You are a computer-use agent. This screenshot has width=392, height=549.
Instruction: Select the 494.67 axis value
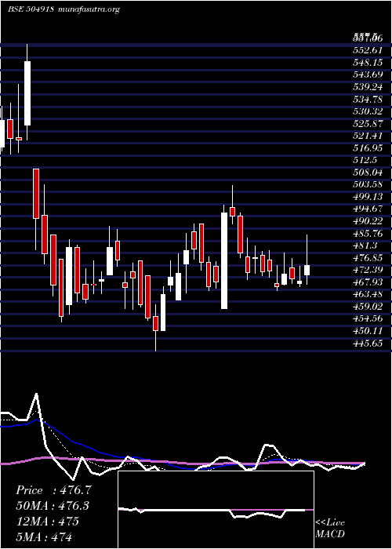point(367,209)
